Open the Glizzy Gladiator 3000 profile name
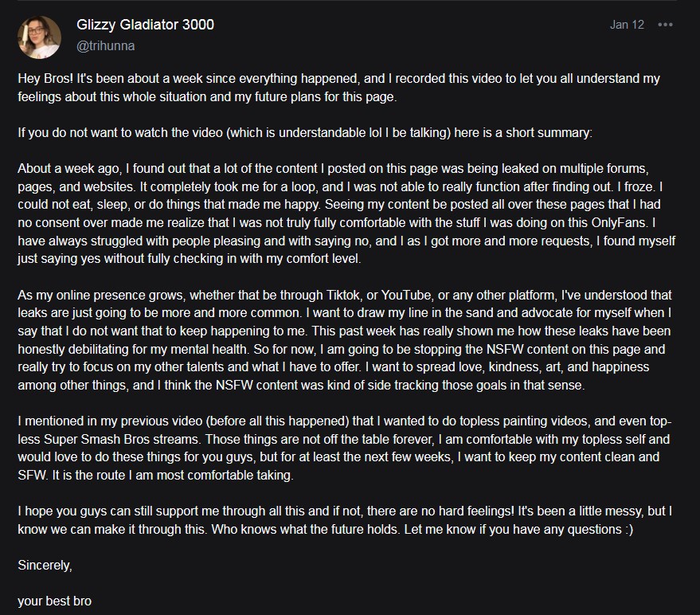Image resolution: width=700 pixels, height=615 pixels. tap(145, 25)
